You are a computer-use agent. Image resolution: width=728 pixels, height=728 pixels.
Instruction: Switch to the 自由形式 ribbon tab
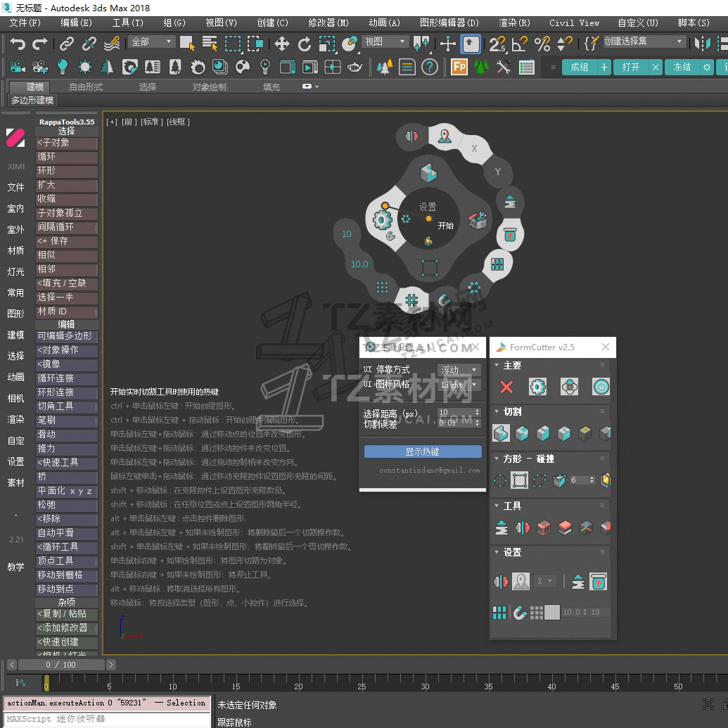(85, 87)
